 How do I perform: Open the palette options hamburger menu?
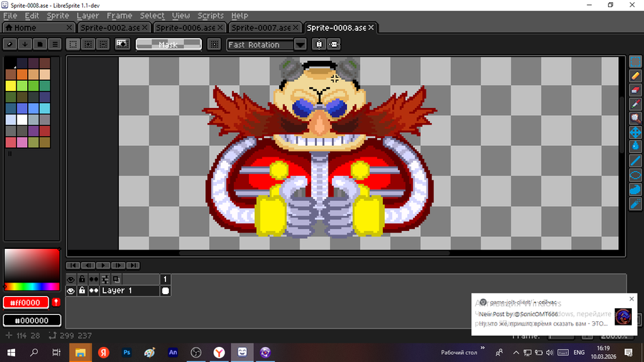[x=54, y=44]
